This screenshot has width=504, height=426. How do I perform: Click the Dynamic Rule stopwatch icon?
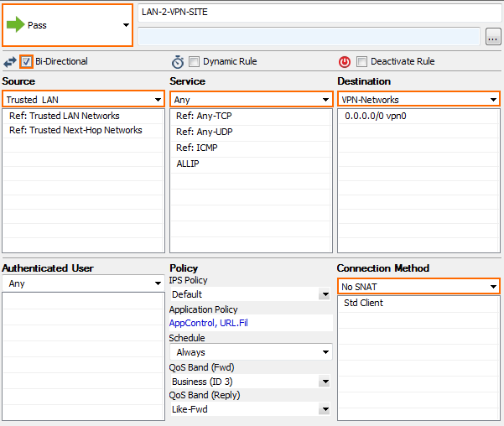tap(178, 62)
